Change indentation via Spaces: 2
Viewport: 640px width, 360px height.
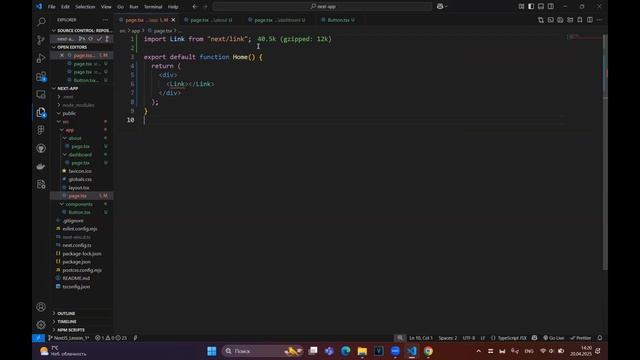(x=448, y=338)
